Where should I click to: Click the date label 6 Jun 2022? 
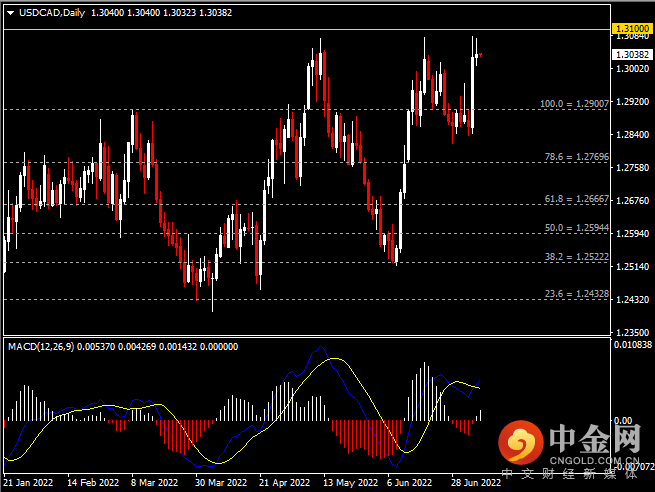pyautogui.click(x=409, y=483)
